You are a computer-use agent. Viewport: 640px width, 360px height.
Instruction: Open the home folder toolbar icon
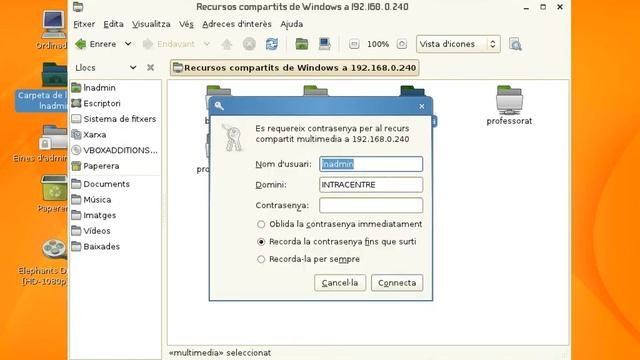pyautogui.click(x=302, y=44)
